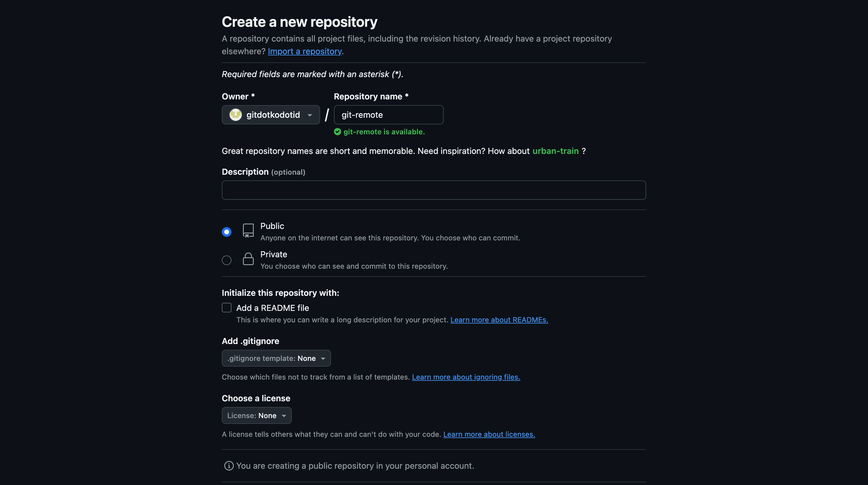Image resolution: width=868 pixels, height=485 pixels.
Task: Select the Public visibility radio button
Action: tap(227, 232)
